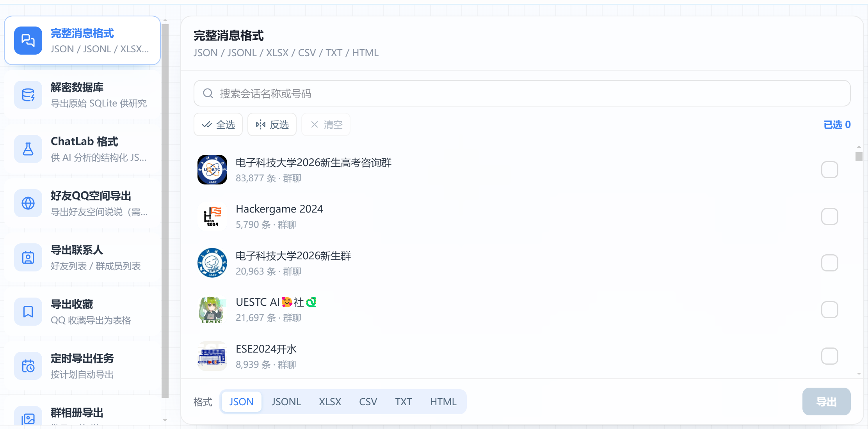Click the 完整消息格式 panel heading
The width and height of the screenshot is (868, 429).
pos(229,35)
